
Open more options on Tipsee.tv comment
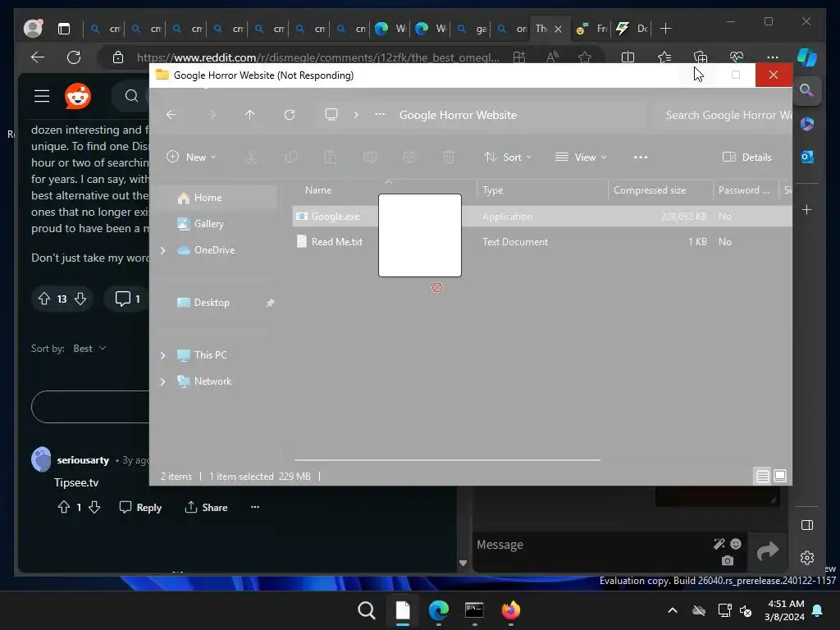click(x=255, y=507)
